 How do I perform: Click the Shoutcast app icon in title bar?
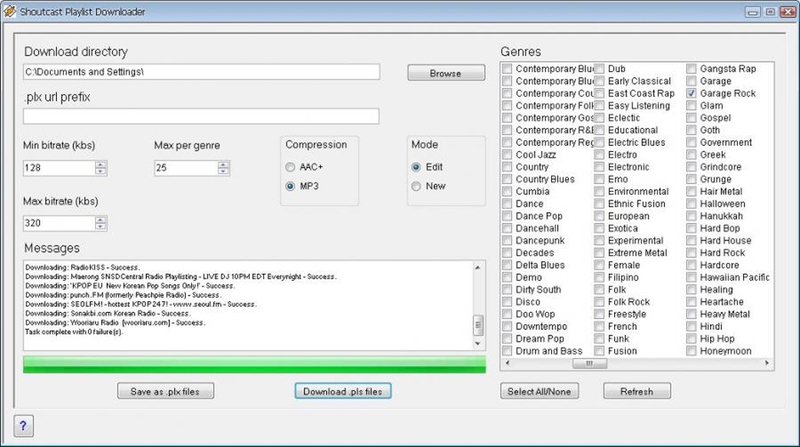9,11
